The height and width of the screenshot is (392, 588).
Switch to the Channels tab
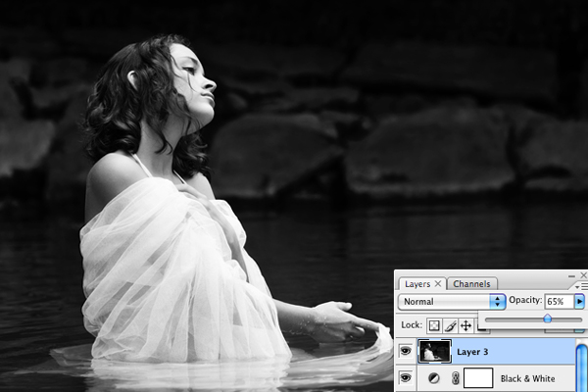coord(471,284)
